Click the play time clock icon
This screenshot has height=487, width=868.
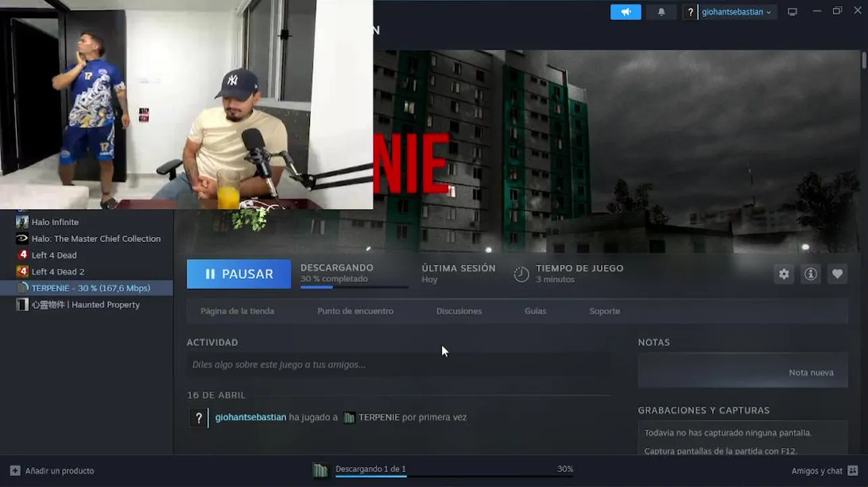coord(521,274)
